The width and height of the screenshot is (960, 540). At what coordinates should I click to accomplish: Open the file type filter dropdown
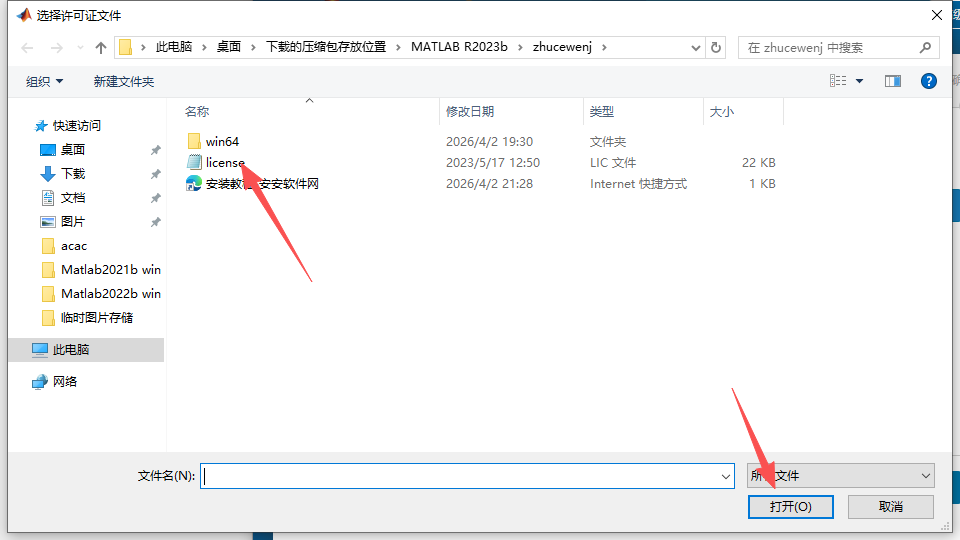click(841, 476)
